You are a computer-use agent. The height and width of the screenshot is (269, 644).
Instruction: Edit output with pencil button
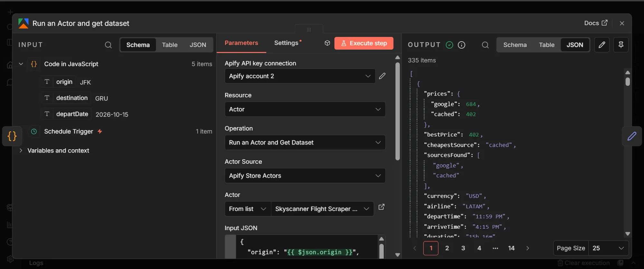click(601, 45)
